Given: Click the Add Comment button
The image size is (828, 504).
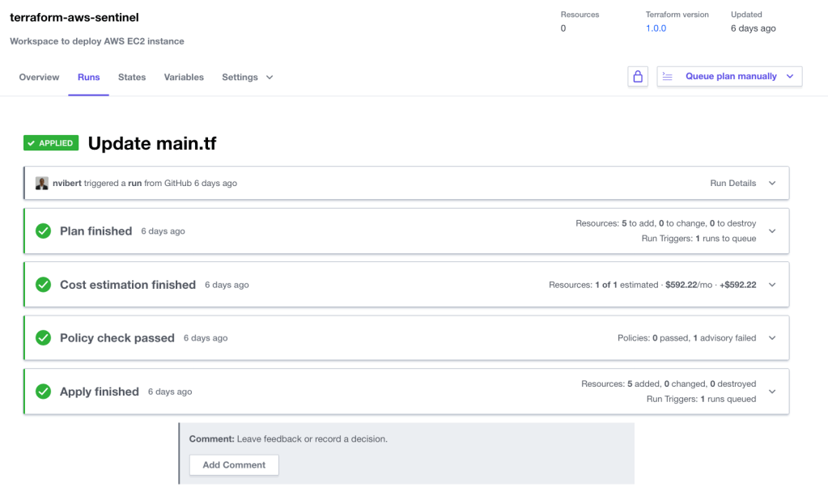Looking at the screenshot, I should click(x=234, y=465).
